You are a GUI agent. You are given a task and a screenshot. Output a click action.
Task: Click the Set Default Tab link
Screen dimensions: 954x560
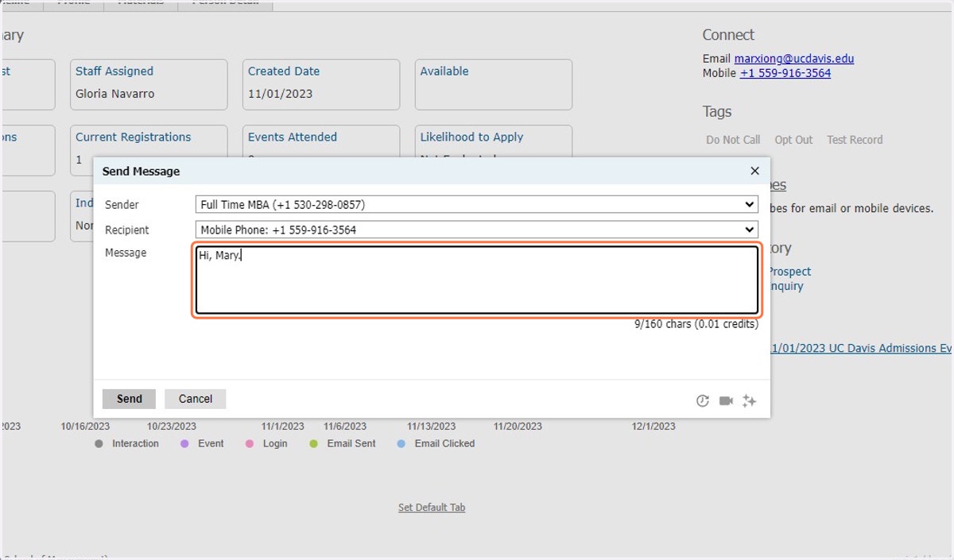tap(432, 508)
